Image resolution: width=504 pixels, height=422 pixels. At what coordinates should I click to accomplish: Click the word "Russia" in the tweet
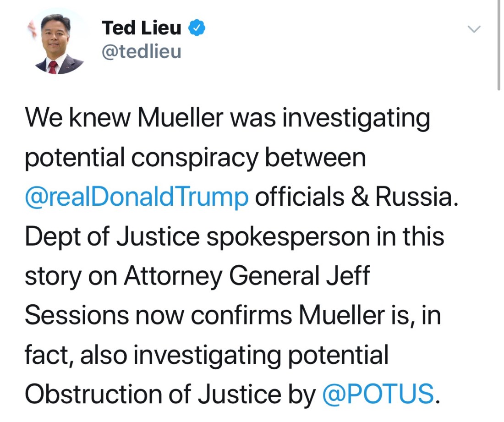tap(415, 197)
